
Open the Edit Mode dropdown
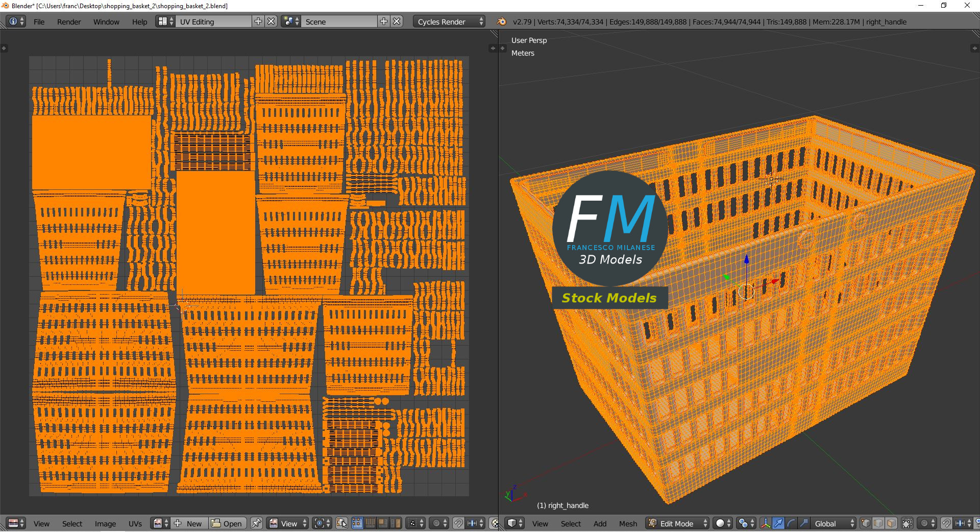(x=677, y=523)
